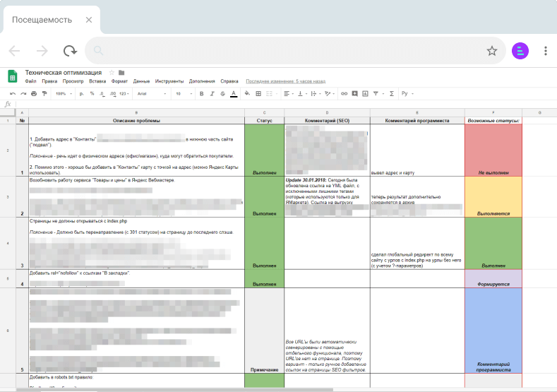Toggle Italic formatting button

pos(212,94)
